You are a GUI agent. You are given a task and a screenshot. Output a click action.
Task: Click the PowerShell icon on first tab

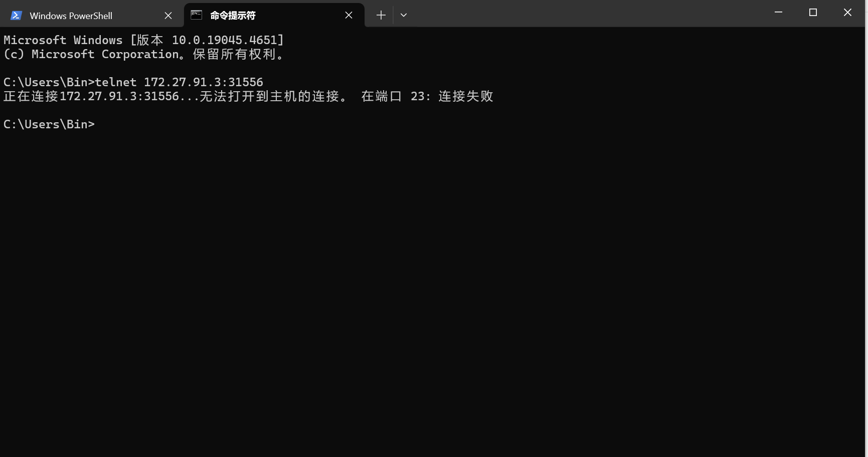point(16,16)
